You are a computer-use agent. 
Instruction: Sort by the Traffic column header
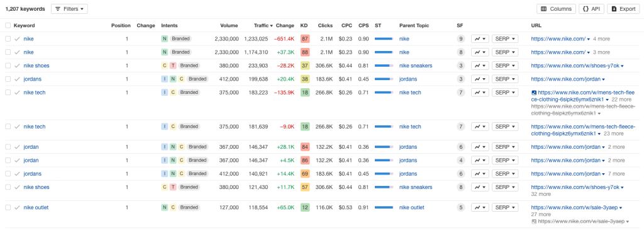tap(264, 25)
